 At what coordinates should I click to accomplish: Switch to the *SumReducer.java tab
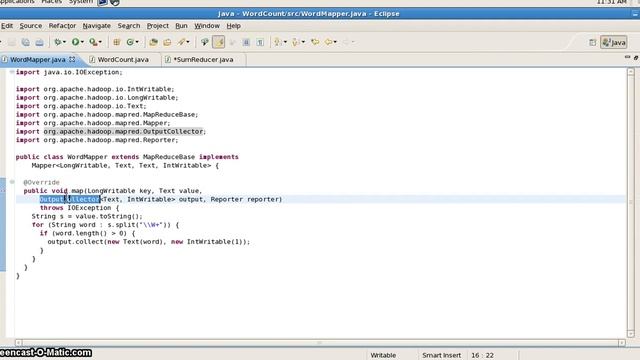(x=203, y=60)
